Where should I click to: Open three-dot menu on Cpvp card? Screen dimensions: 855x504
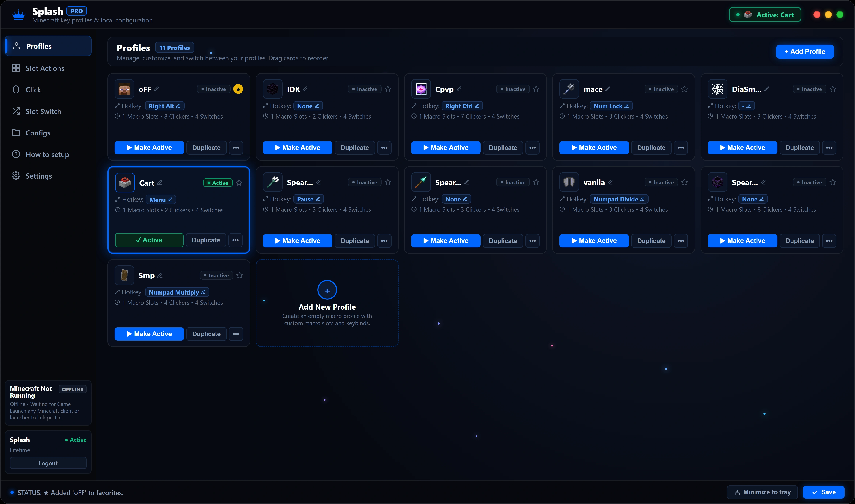[533, 148]
